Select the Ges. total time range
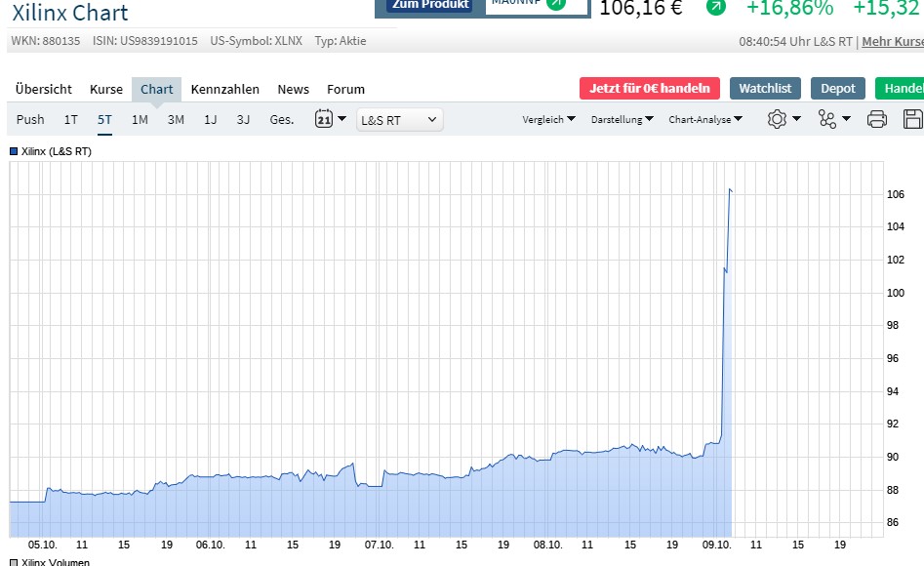Viewport: 924px width, 566px height. [x=282, y=120]
